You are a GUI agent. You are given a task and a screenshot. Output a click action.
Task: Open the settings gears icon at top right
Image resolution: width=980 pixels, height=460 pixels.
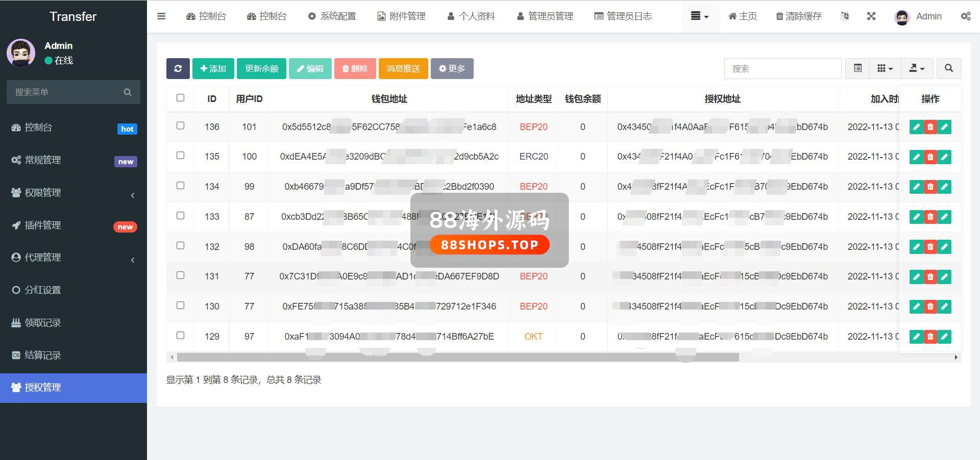(965, 16)
